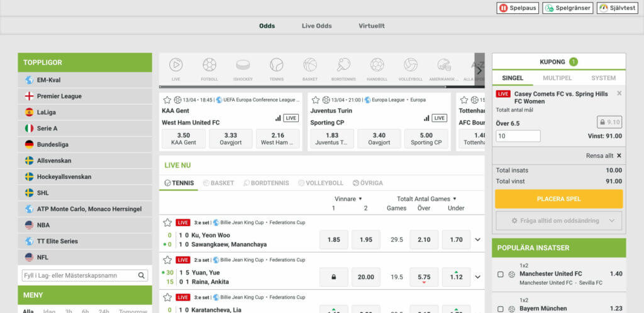Click the sports carousel horizontal scrollbar
Screen dimensions: 644x313
click(x=303, y=87)
